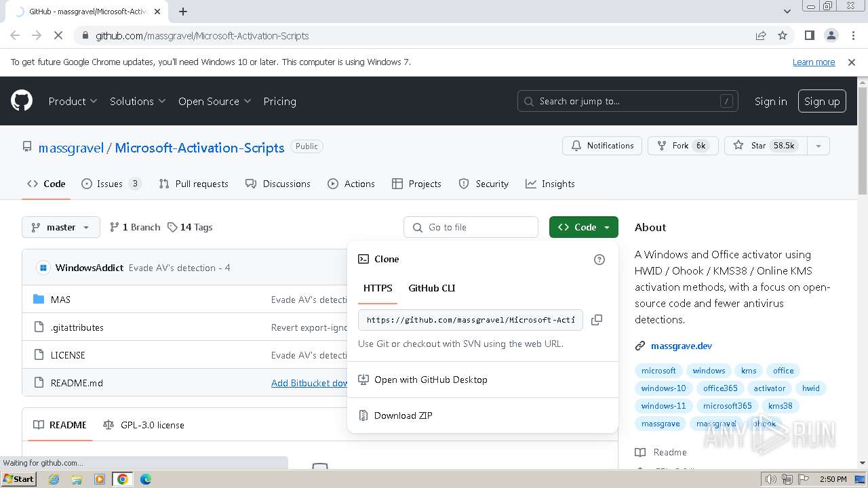
Task: Switch to the Insights tab
Action: click(x=550, y=184)
